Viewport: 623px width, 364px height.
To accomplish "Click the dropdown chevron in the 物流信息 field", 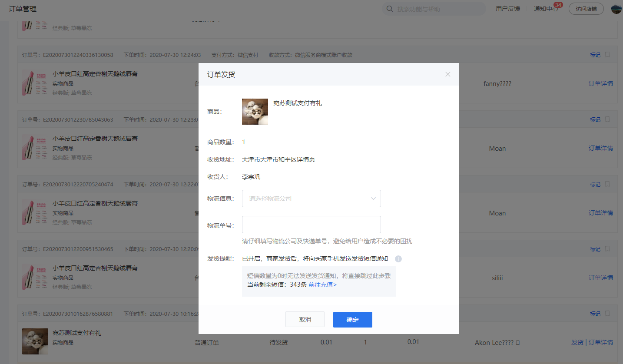I will coord(373,199).
